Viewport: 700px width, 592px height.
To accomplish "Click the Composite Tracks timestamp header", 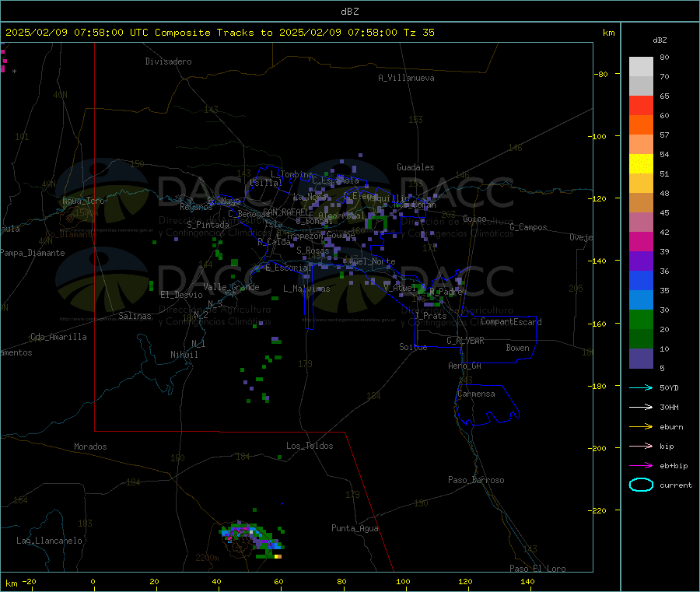I will [x=219, y=33].
